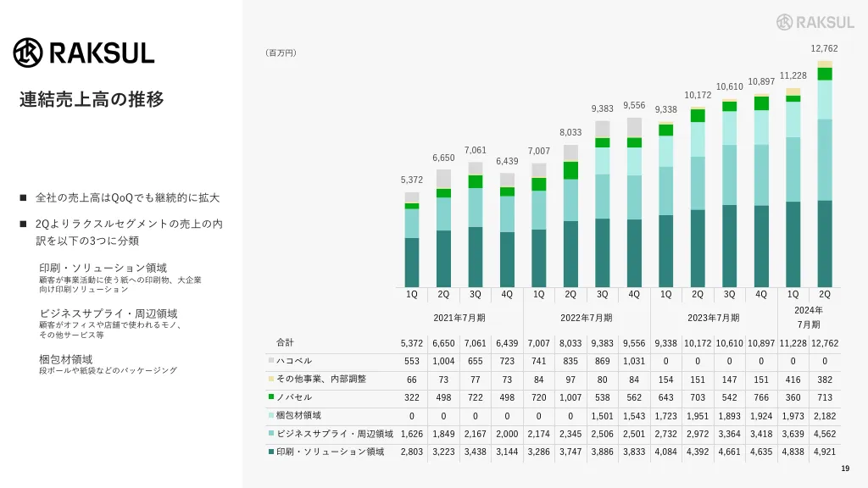Click the その他事業 value 416
The height and width of the screenshot is (488, 868).
(x=793, y=380)
